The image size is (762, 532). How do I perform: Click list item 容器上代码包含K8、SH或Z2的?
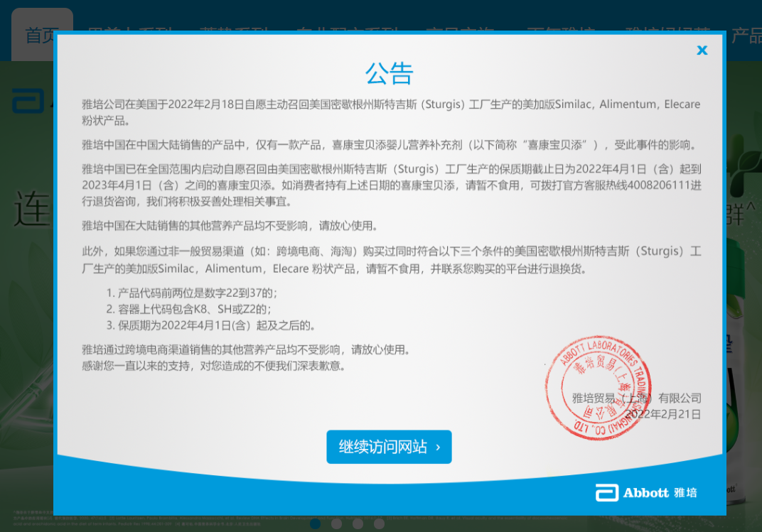[x=189, y=309]
